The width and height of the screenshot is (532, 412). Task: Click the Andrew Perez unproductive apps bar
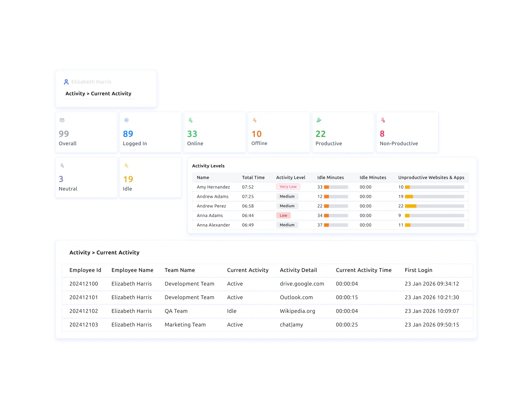(x=411, y=206)
